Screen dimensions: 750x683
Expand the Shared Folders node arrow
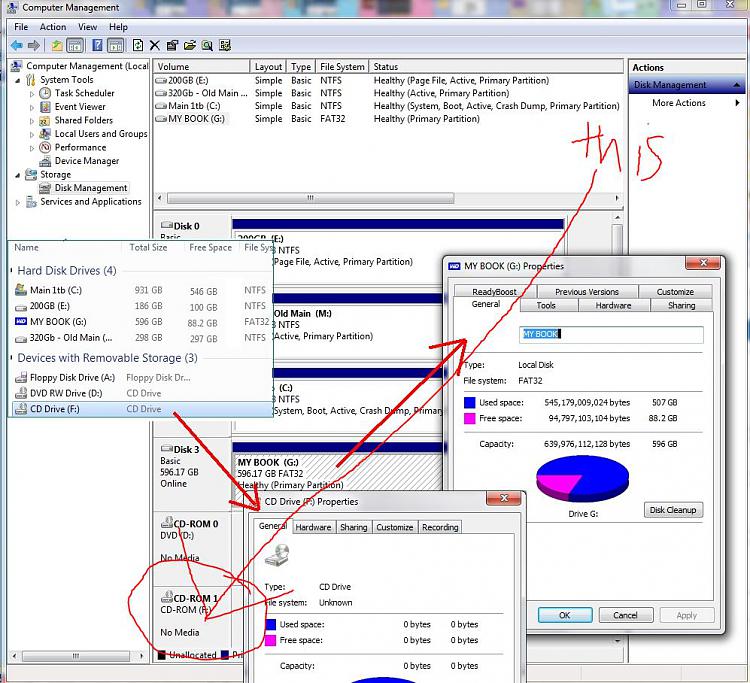(x=32, y=121)
